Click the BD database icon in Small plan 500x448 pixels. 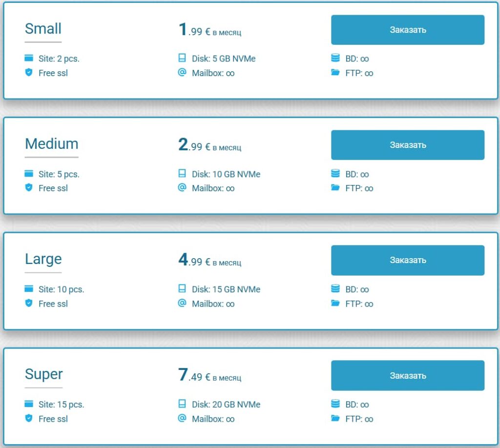point(335,59)
